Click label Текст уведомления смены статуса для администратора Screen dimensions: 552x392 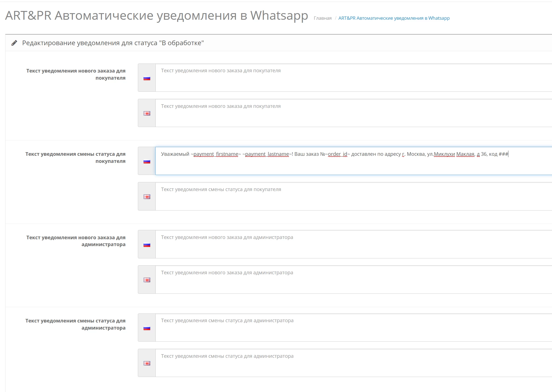[75, 324]
